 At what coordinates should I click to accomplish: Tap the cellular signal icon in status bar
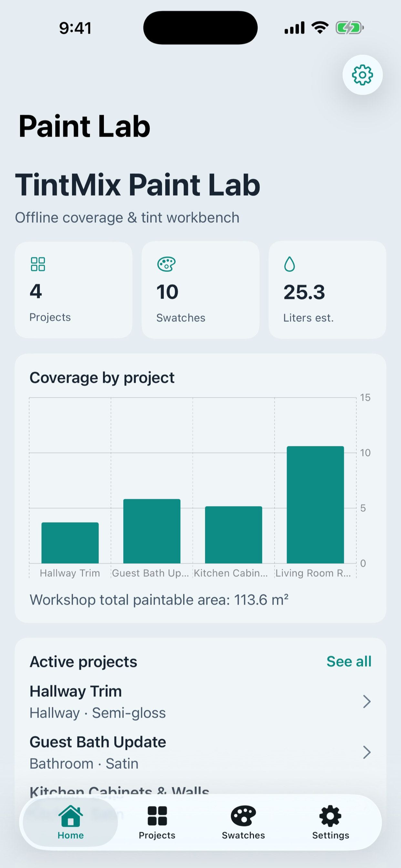[x=294, y=28]
